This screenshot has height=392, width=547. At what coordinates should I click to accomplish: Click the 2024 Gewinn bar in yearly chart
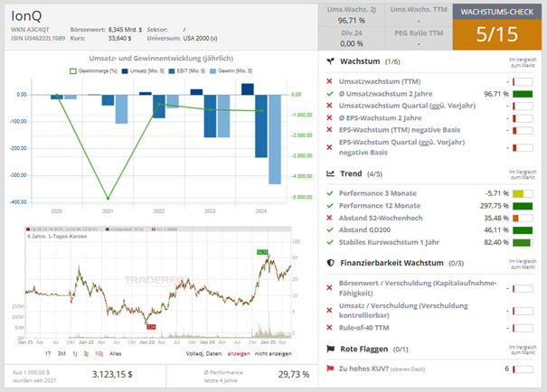pyautogui.click(x=275, y=139)
